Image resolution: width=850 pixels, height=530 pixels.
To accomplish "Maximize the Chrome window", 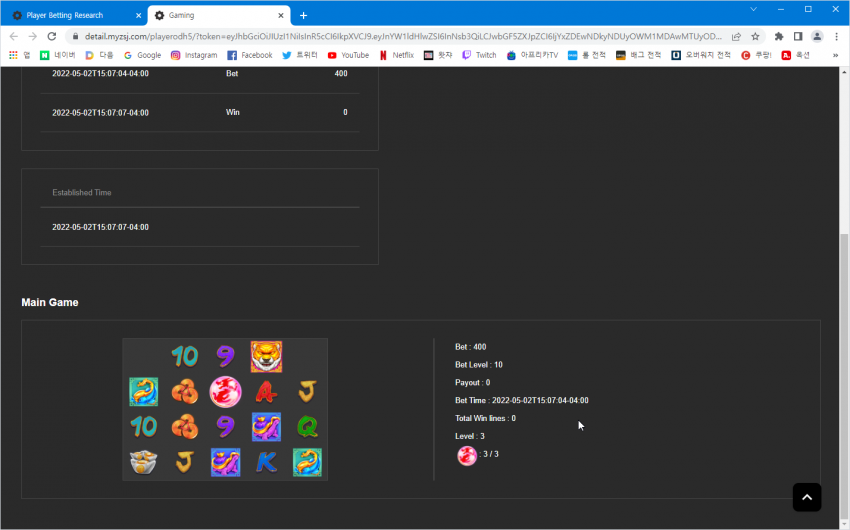I will pos(808,9).
